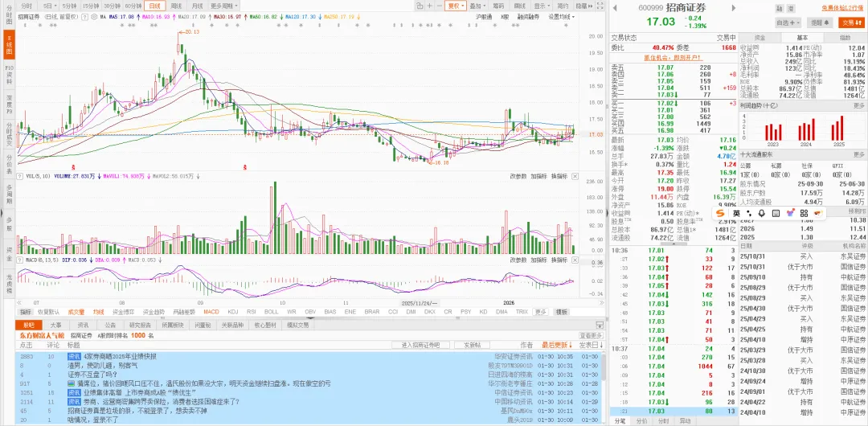Click the 2025/11/24 date marker on timeline
The width and height of the screenshot is (868, 426).
(x=420, y=302)
